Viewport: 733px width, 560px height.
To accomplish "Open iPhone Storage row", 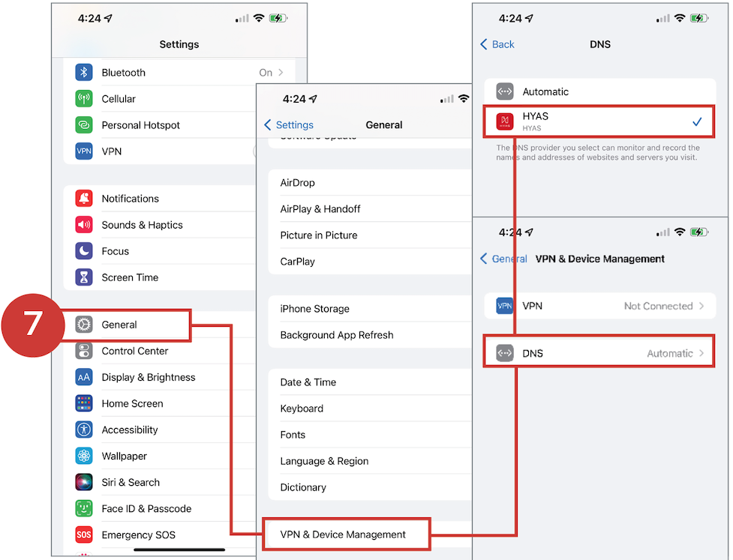I will pyautogui.click(x=315, y=309).
